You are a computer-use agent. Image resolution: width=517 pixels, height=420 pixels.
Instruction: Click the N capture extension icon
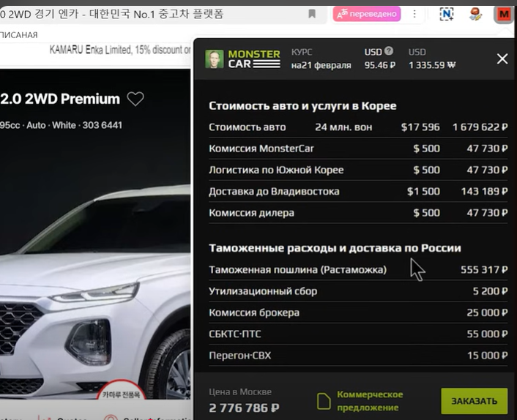click(447, 14)
